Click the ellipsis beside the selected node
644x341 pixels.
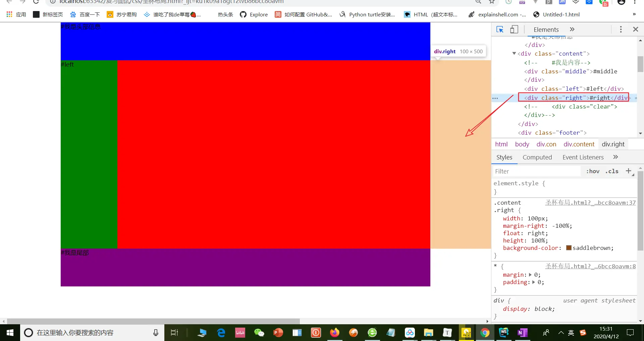(x=495, y=98)
